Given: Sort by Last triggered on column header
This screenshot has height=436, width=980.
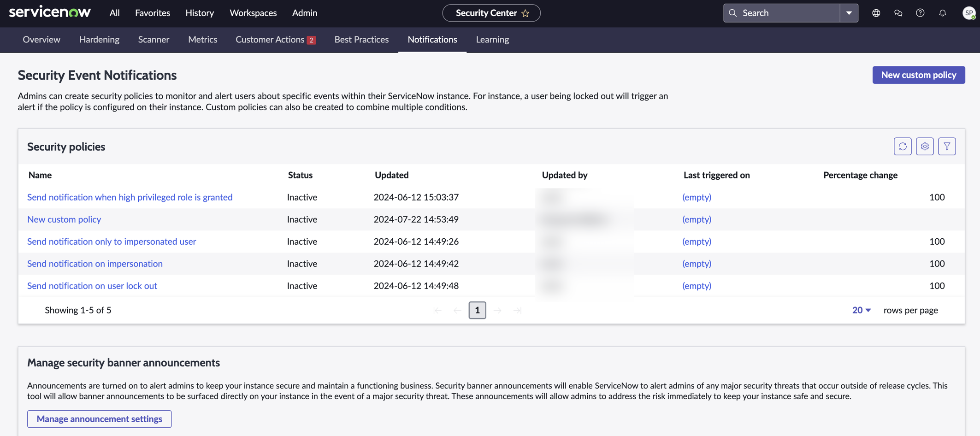Looking at the screenshot, I should [716, 175].
